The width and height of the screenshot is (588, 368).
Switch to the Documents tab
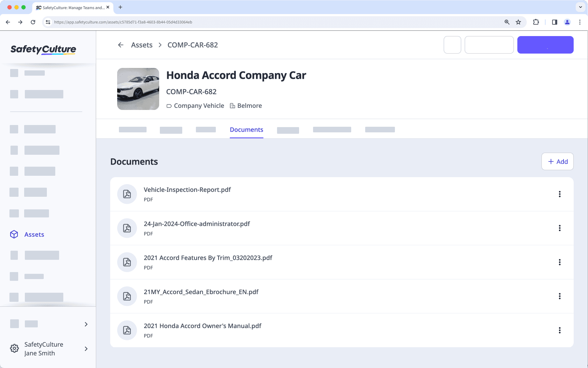(x=246, y=130)
